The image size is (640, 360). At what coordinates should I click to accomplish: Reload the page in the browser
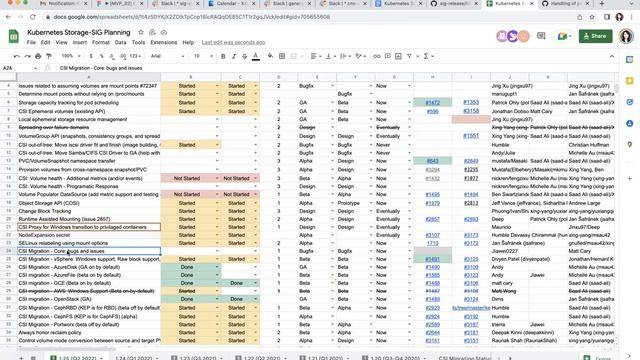pos(33,17)
